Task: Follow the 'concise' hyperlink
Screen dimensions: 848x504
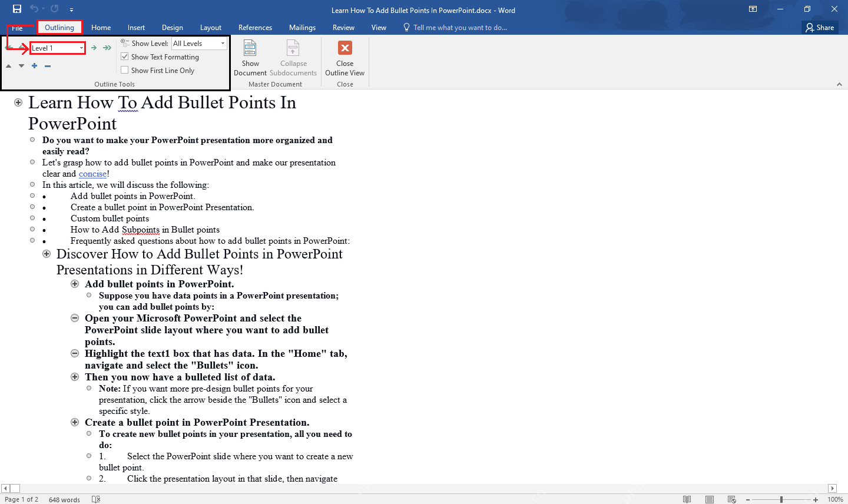Action: (93, 174)
